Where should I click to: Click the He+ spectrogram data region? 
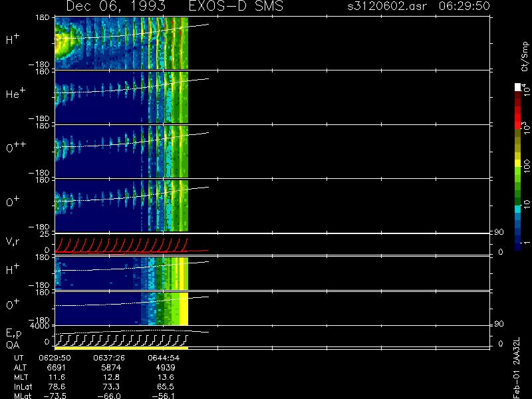click(x=122, y=97)
